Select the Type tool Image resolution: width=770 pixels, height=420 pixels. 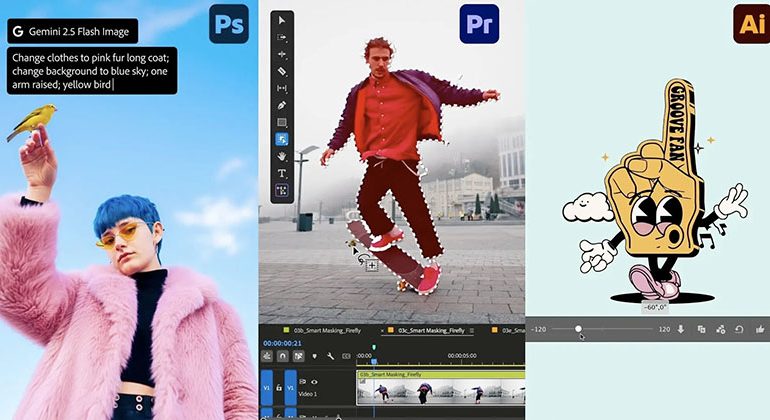282,173
